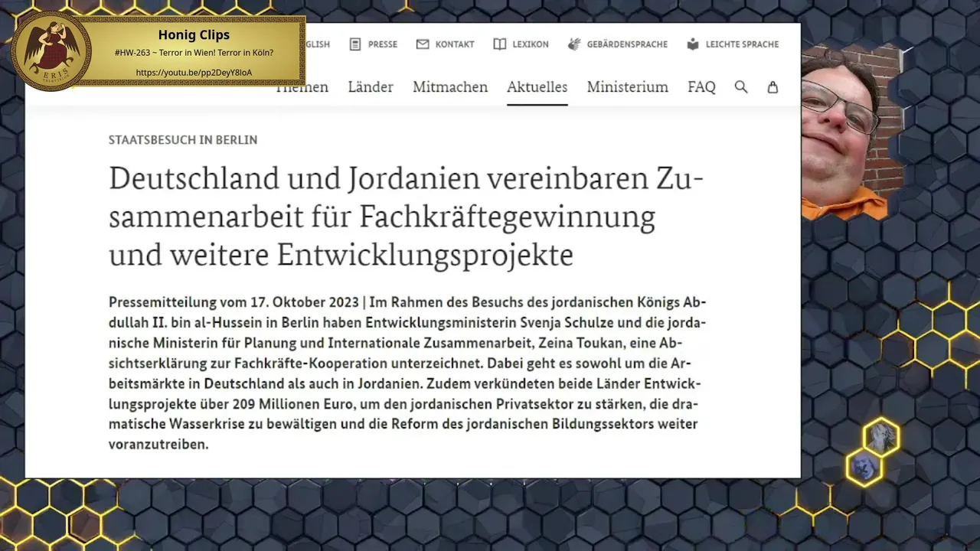Select the Länder menu item
The width and height of the screenshot is (980, 551).
[x=371, y=87]
